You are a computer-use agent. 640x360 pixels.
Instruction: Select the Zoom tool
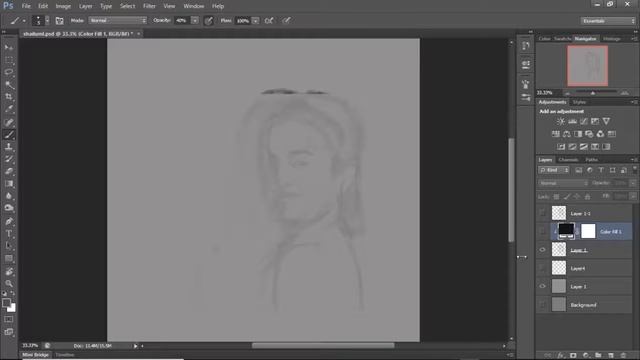tap(9, 284)
